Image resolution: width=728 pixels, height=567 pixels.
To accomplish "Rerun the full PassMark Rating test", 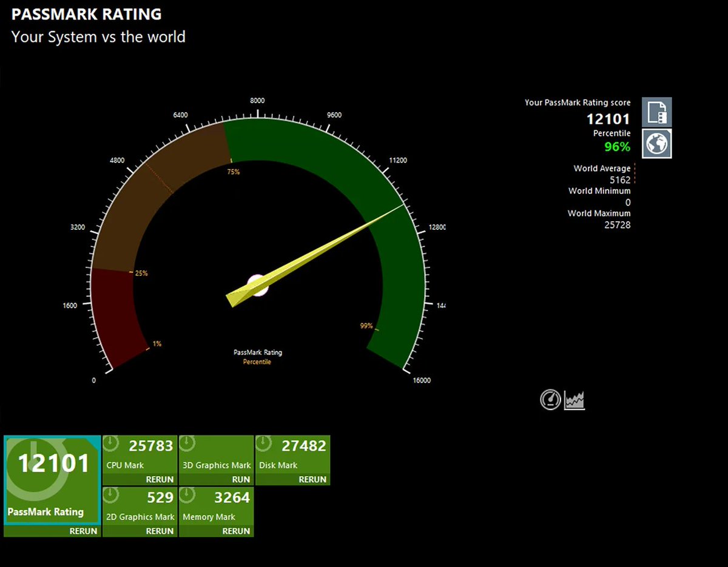I will pos(83,531).
